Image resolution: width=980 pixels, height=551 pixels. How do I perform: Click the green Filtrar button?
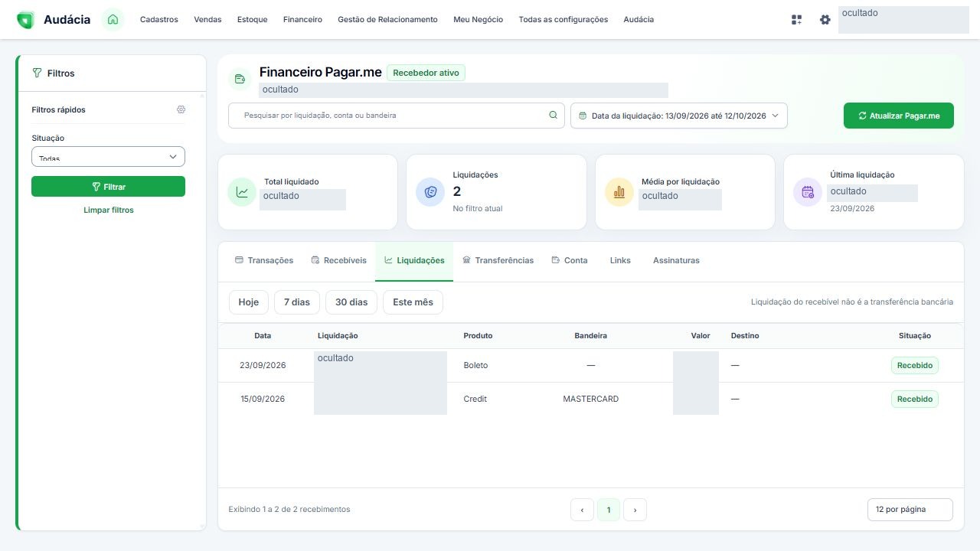pyautogui.click(x=108, y=187)
